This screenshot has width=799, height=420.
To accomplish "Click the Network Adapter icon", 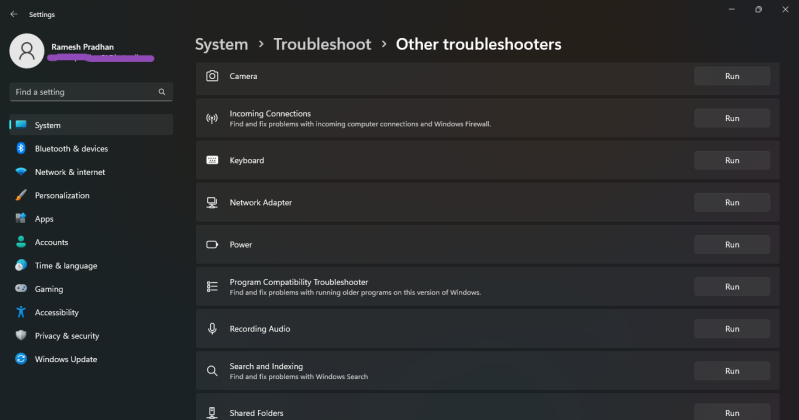I will tap(212, 202).
